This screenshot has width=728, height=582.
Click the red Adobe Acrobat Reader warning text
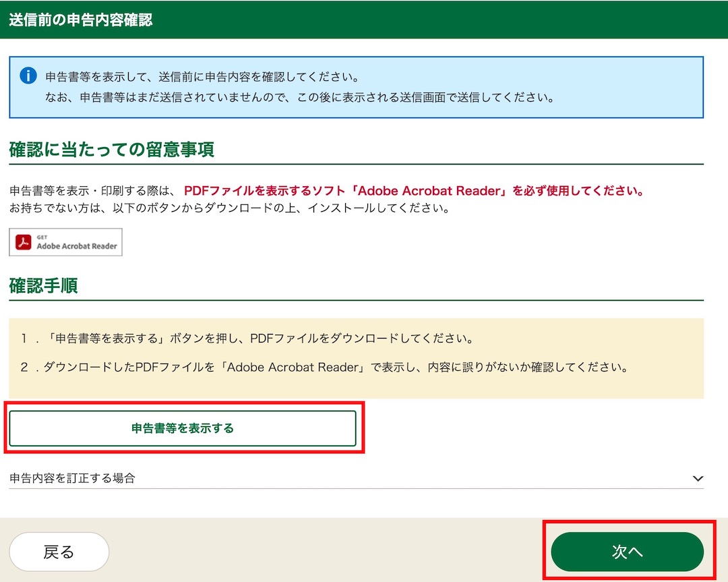(x=414, y=191)
